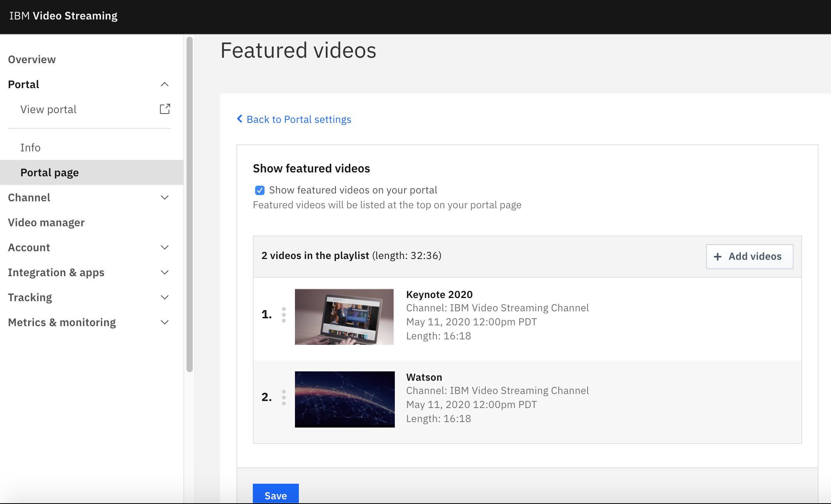Select Portal page in sidebar

coord(92,172)
